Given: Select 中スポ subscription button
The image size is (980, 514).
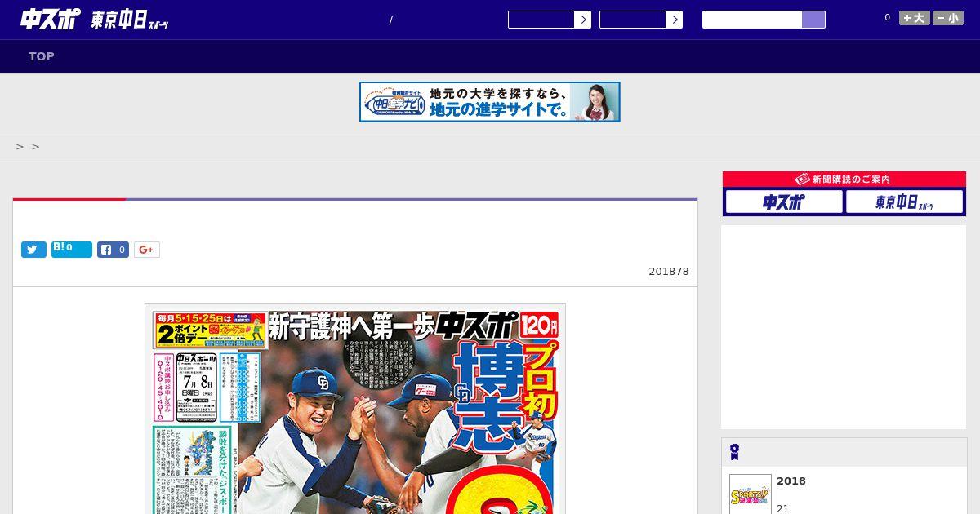Looking at the screenshot, I should (x=784, y=202).
